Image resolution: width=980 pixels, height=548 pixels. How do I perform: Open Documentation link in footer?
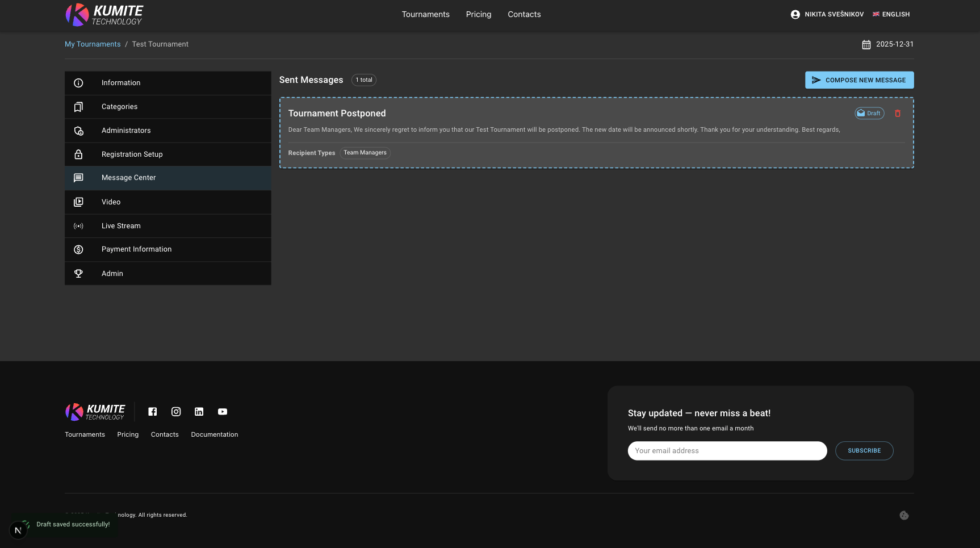click(x=214, y=434)
